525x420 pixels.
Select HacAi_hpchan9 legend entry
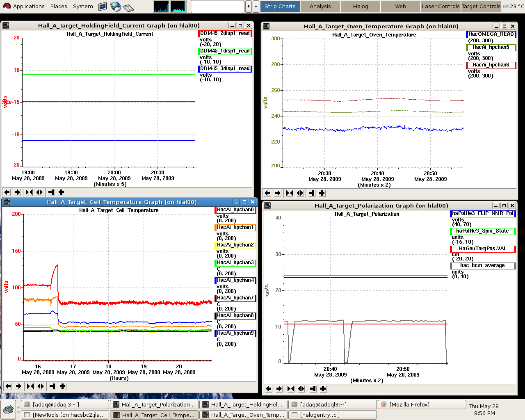pos(235,333)
